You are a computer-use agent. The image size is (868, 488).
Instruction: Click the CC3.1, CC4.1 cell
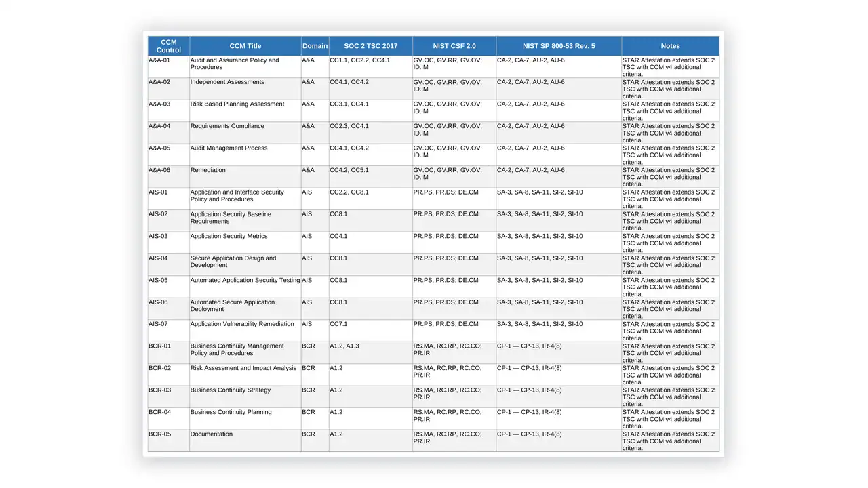click(x=371, y=111)
